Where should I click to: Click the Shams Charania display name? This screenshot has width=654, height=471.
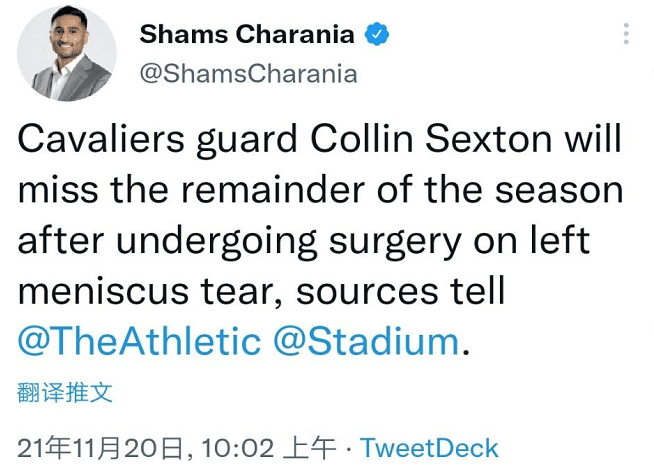point(247,35)
